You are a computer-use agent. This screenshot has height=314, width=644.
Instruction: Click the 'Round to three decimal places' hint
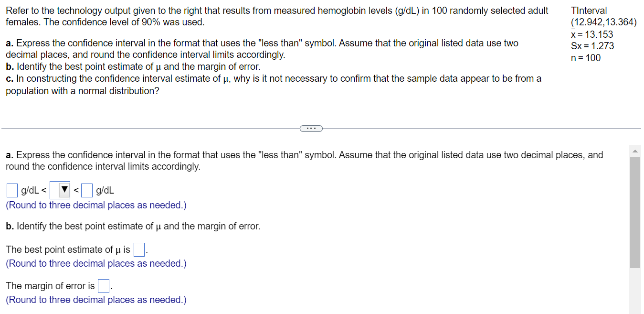click(x=95, y=205)
